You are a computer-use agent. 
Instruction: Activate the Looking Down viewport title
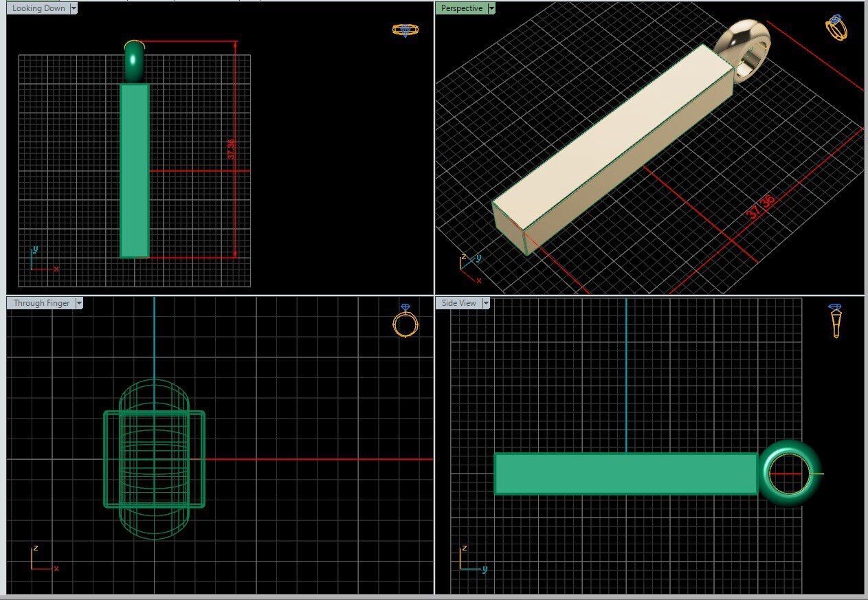tap(38, 8)
